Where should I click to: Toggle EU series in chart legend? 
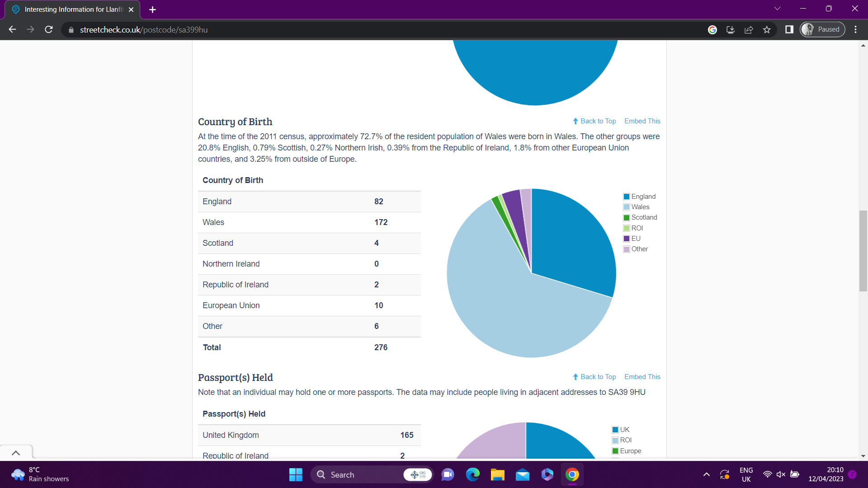635,239
